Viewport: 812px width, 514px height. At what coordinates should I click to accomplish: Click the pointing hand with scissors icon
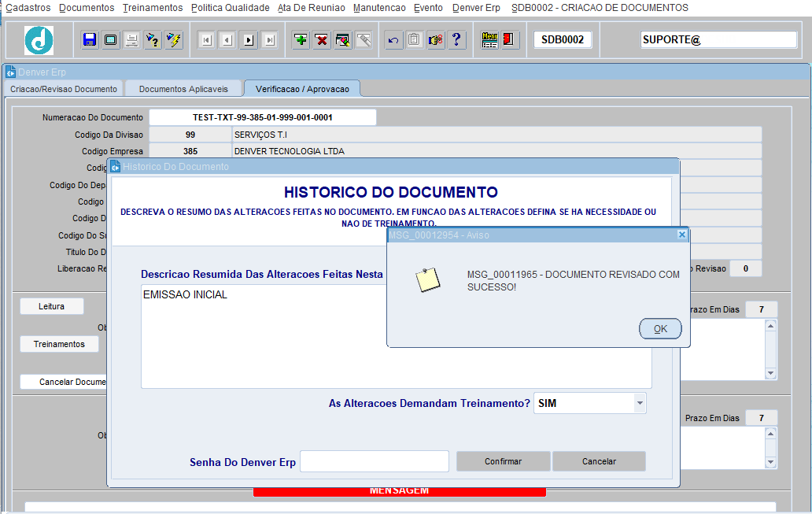click(436, 40)
